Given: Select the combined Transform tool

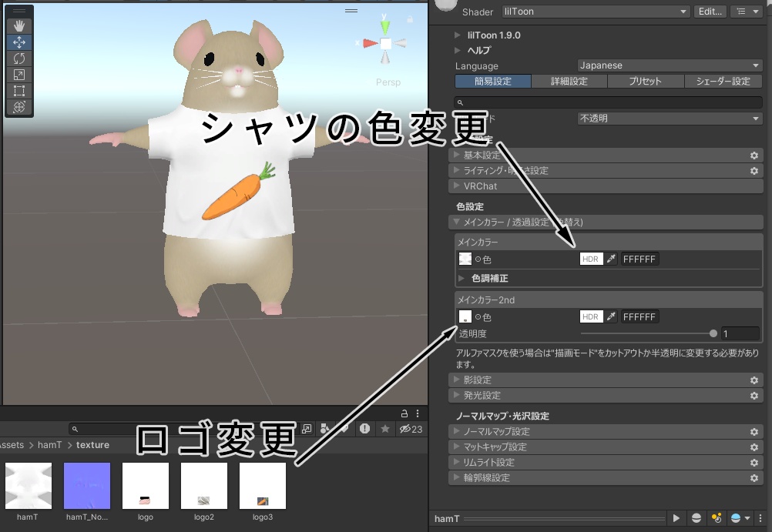Looking at the screenshot, I should point(19,107).
